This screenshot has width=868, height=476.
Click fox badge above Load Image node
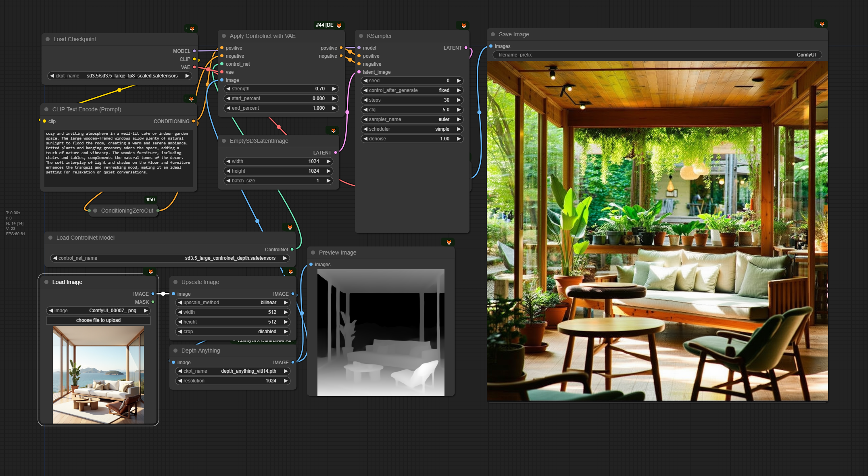[x=150, y=272]
